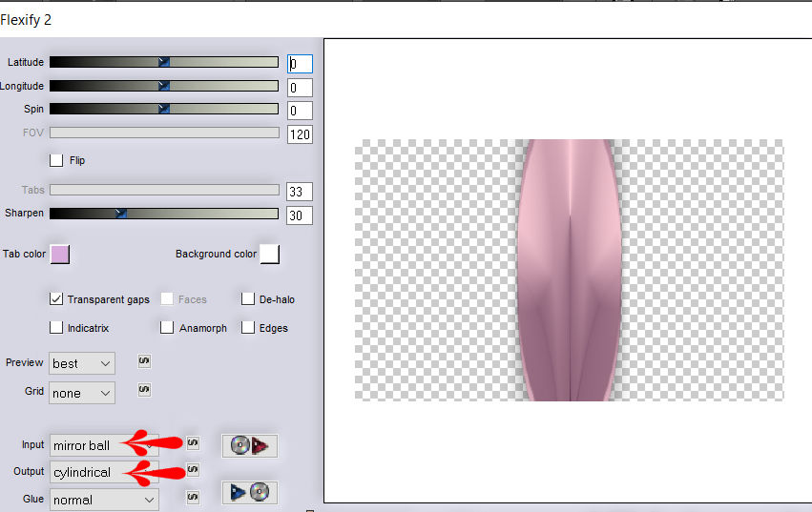This screenshot has width=812, height=512.
Task: Click the reset icon next to Input dropdown
Action: [x=193, y=442]
